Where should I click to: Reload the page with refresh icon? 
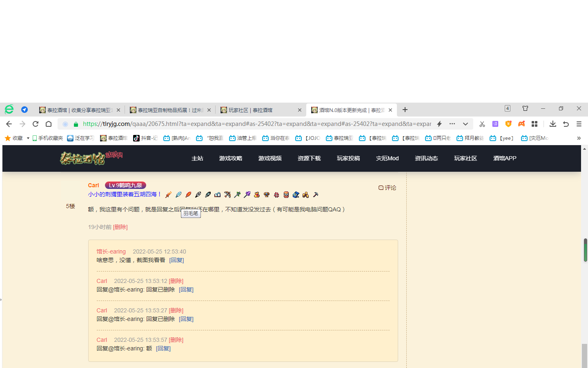coord(36,124)
